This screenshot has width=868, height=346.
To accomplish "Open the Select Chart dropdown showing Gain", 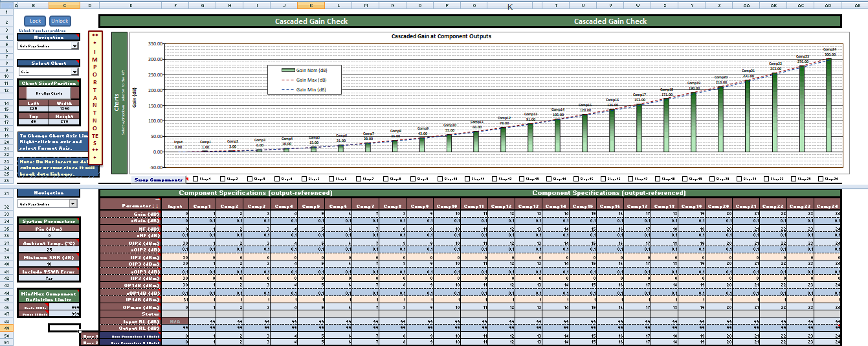I will pyautogui.click(x=74, y=72).
